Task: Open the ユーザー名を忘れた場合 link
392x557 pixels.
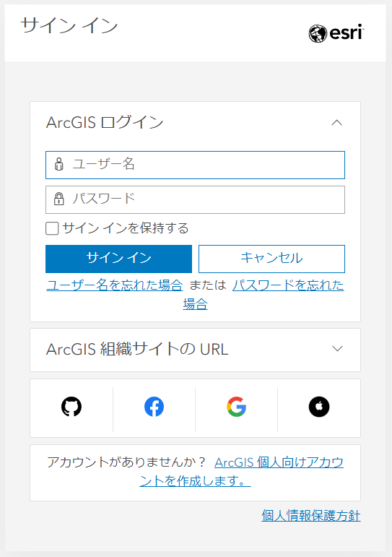Action: (114, 285)
